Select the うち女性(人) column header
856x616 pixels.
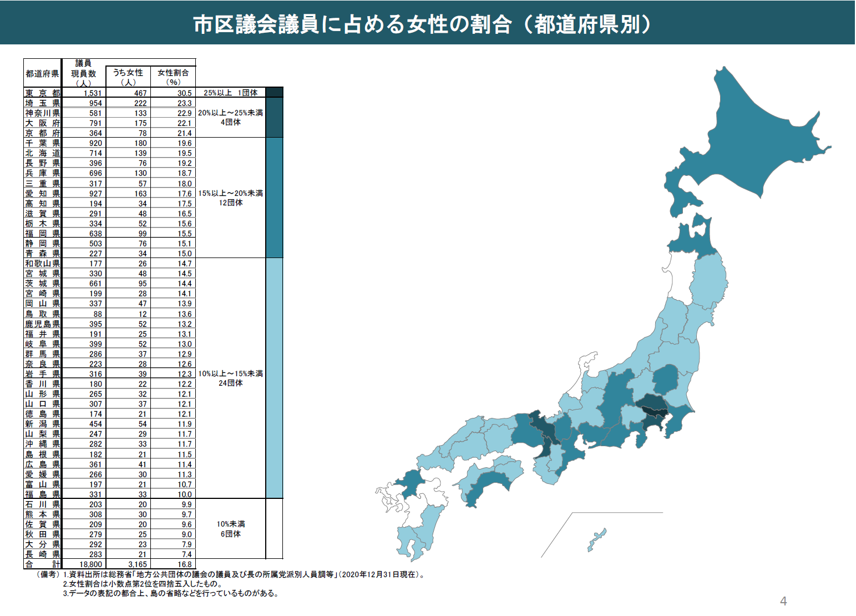[128, 77]
